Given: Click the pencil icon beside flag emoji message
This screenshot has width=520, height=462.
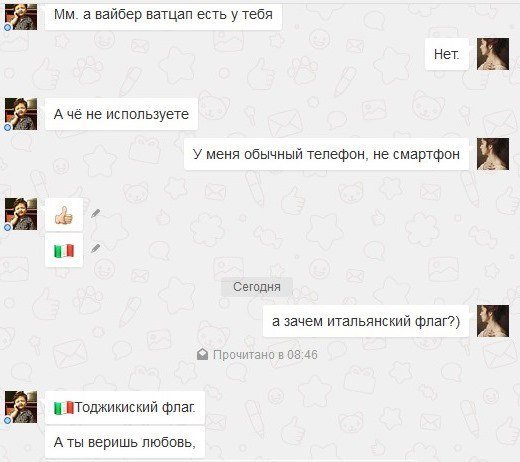Looking at the screenshot, I should pos(96,248).
